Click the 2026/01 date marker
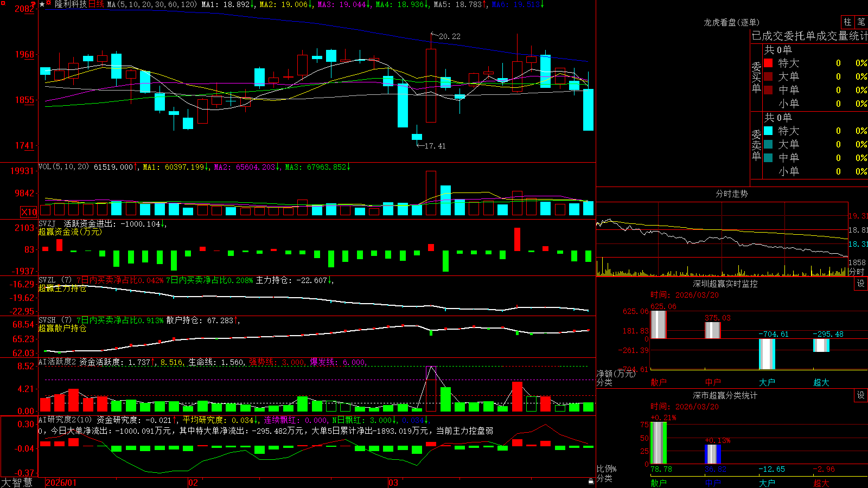Screen dimensions: 868x488 click(x=61, y=483)
